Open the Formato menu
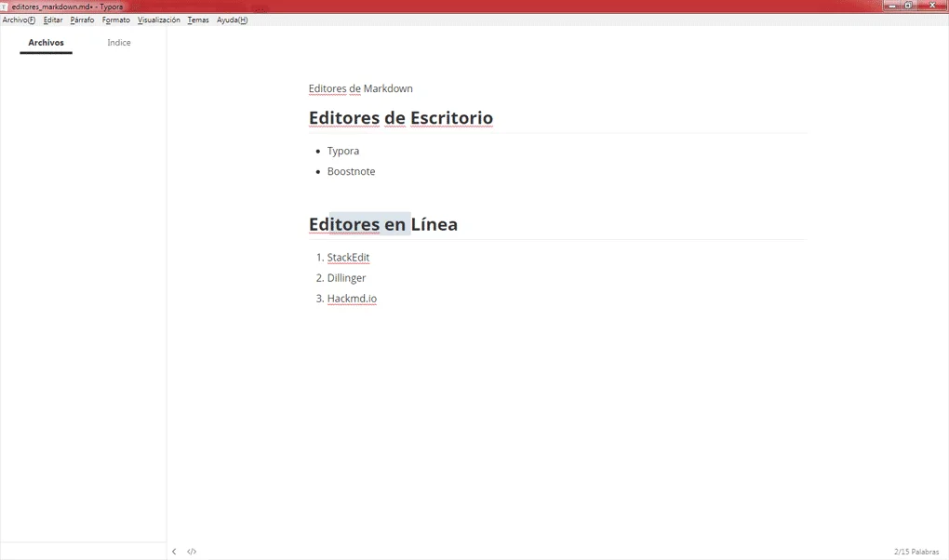949x560 pixels. 115,20
